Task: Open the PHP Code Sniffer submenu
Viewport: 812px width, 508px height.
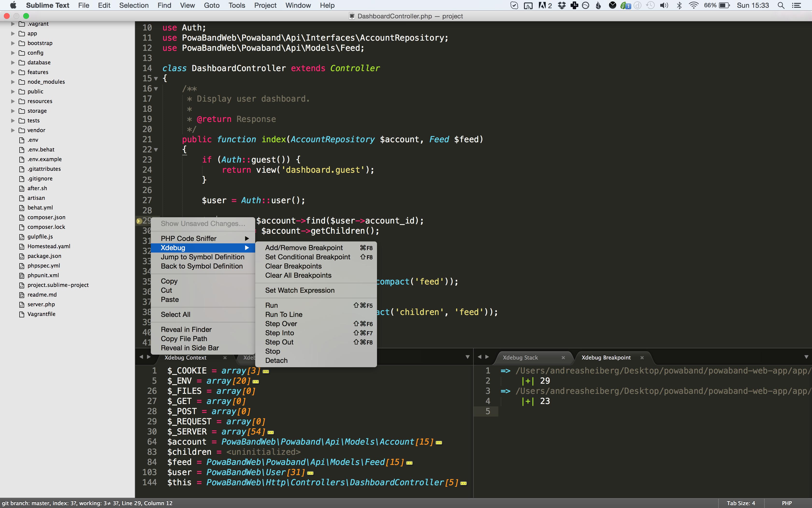Action: tap(203, 239)
